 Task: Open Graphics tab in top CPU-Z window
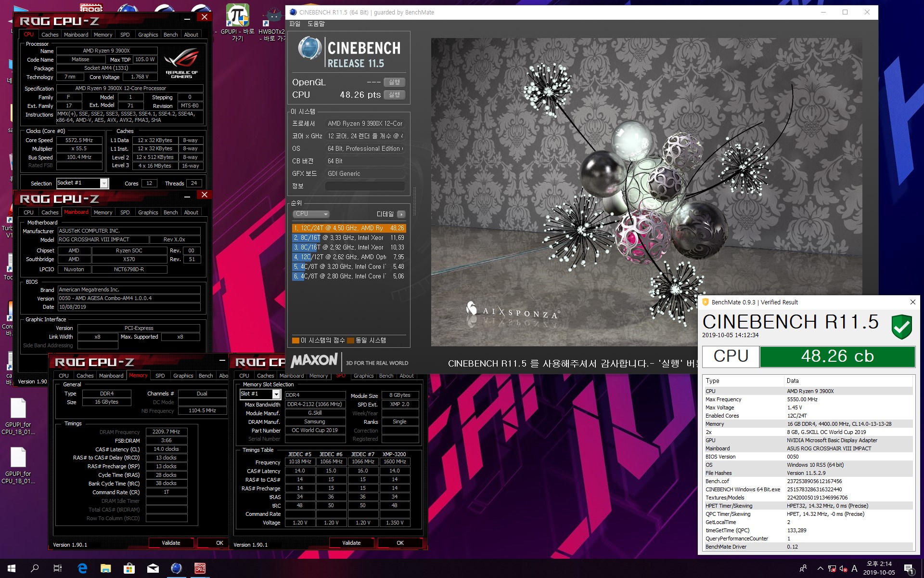148,35
